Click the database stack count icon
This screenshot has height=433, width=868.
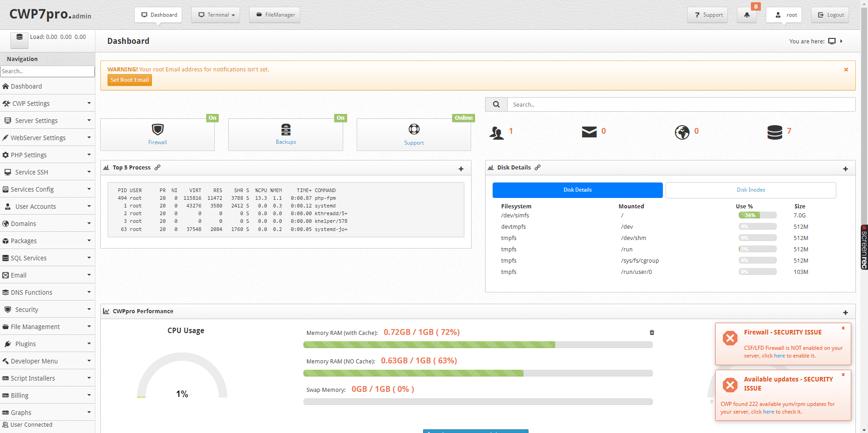(774, 132)
